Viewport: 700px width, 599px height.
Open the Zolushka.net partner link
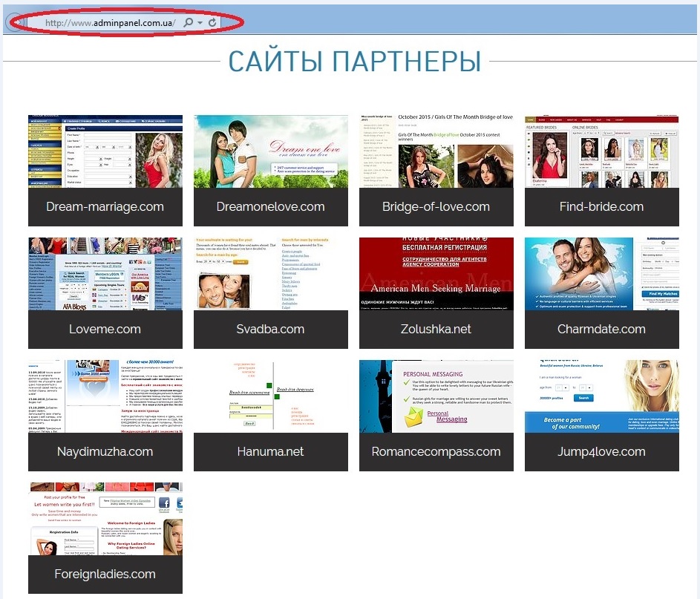click(436, 330)
